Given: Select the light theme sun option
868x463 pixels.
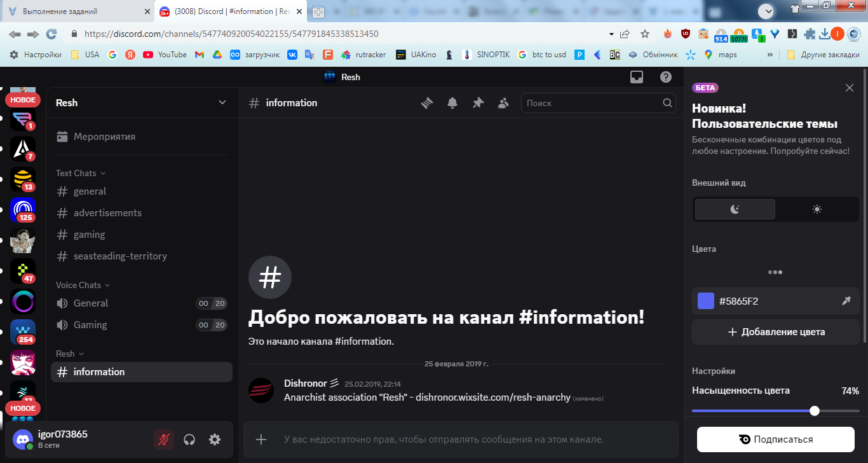Looking at the screenshot, I should [x=817, y=209].
